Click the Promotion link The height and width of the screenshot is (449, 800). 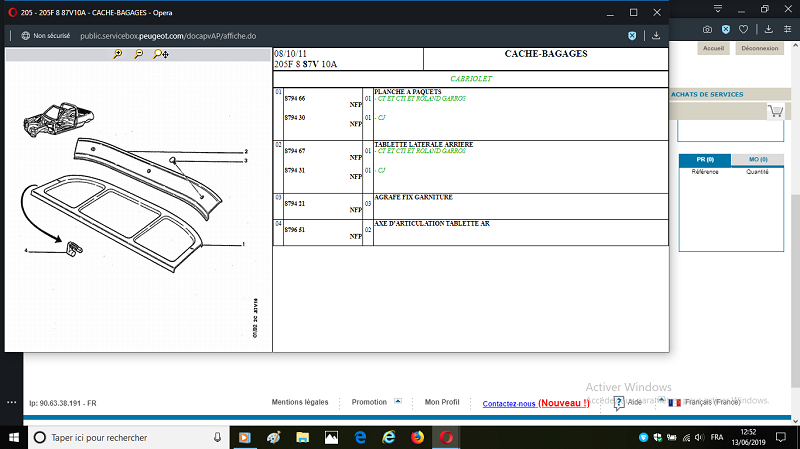click(369, 402)
